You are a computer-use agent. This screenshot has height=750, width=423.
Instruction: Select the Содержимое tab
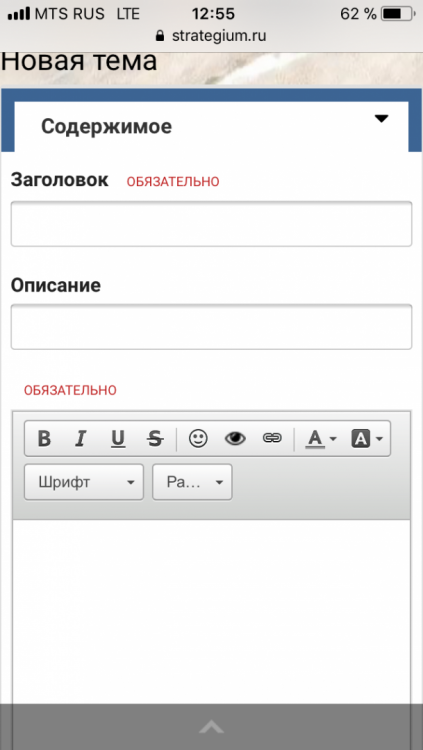coord(212,127)
